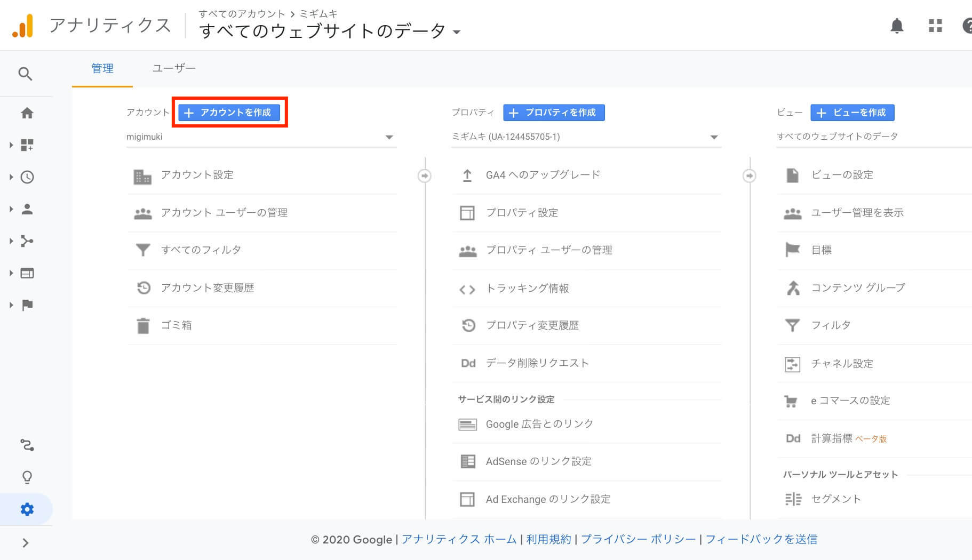Expand Conversions section arrow in sidebar
Screen dimensions: 972x560
point(11,305)
